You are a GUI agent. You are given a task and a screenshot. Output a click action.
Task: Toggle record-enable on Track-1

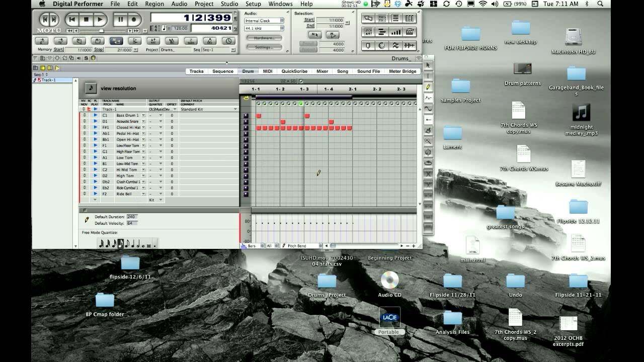pyautogui.click(x=89, y=109)
